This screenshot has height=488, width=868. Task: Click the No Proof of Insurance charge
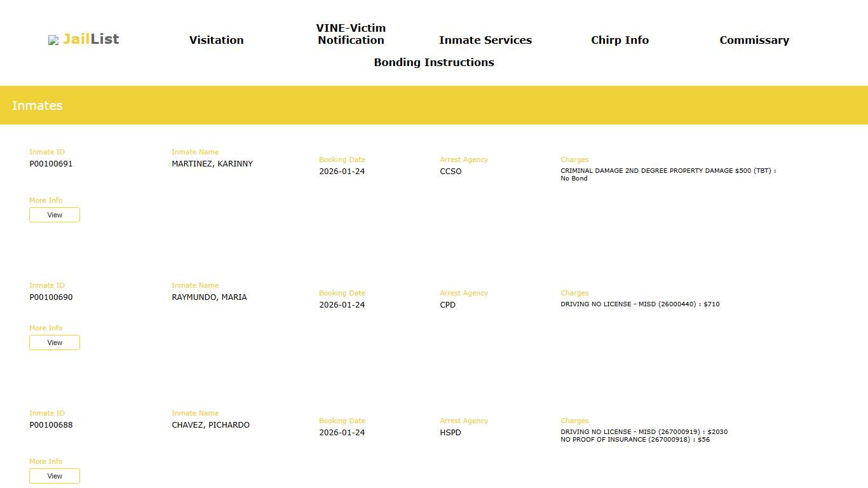click(634, 440)
